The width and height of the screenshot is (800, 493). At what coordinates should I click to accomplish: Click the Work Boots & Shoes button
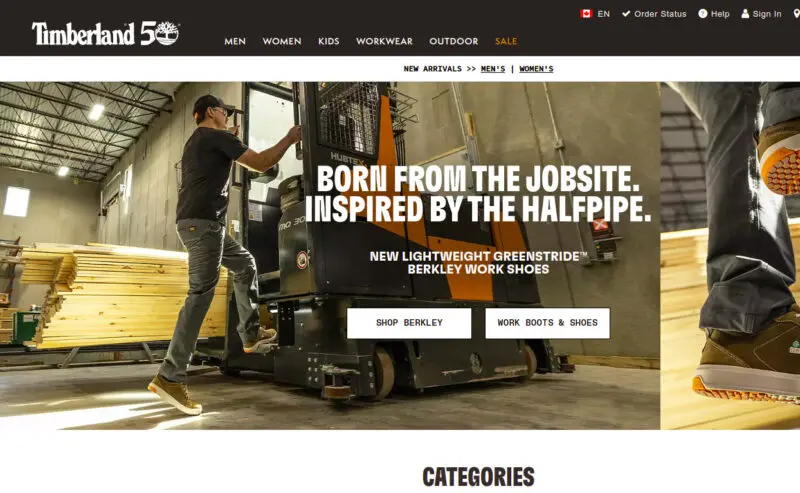[x=547, y=323]
